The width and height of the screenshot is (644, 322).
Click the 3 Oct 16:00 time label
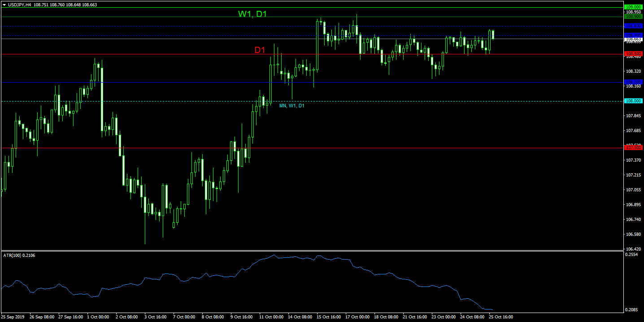click(155, 317)
